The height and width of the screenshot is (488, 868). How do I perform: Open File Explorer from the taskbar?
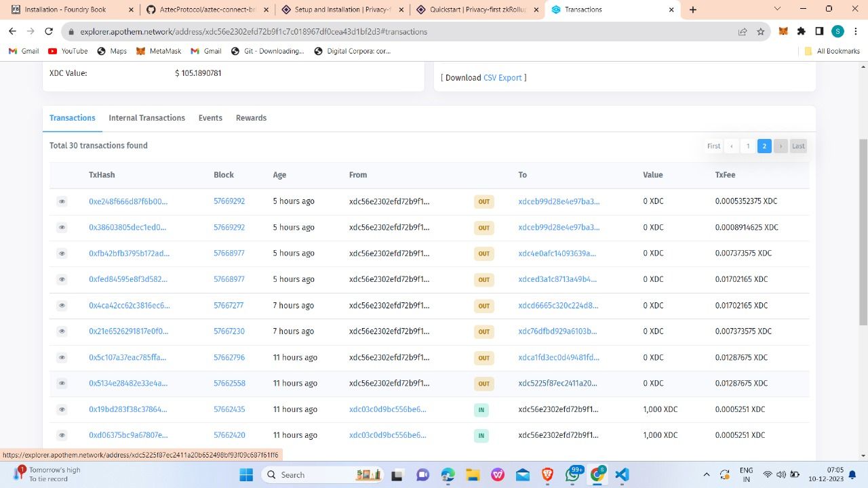(473, 474)
